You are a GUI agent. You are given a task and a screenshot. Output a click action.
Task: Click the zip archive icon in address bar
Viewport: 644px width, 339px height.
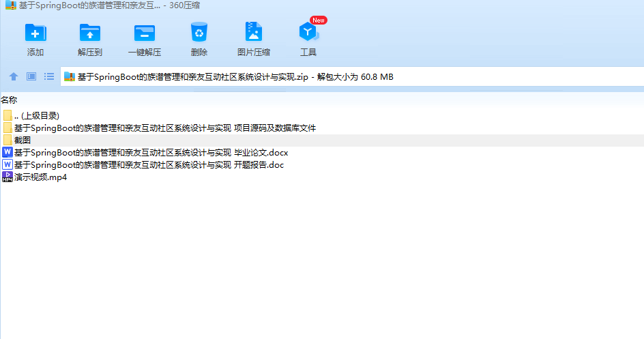(x=70, y=77)
